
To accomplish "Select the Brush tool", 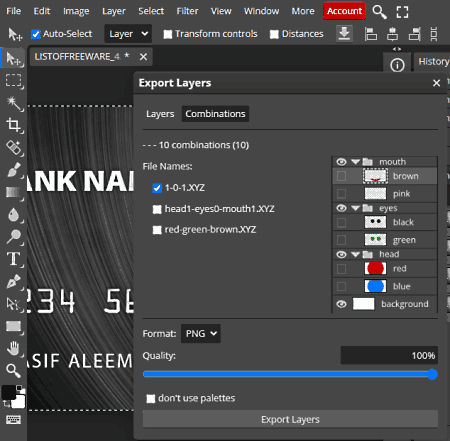I will 13,170.
